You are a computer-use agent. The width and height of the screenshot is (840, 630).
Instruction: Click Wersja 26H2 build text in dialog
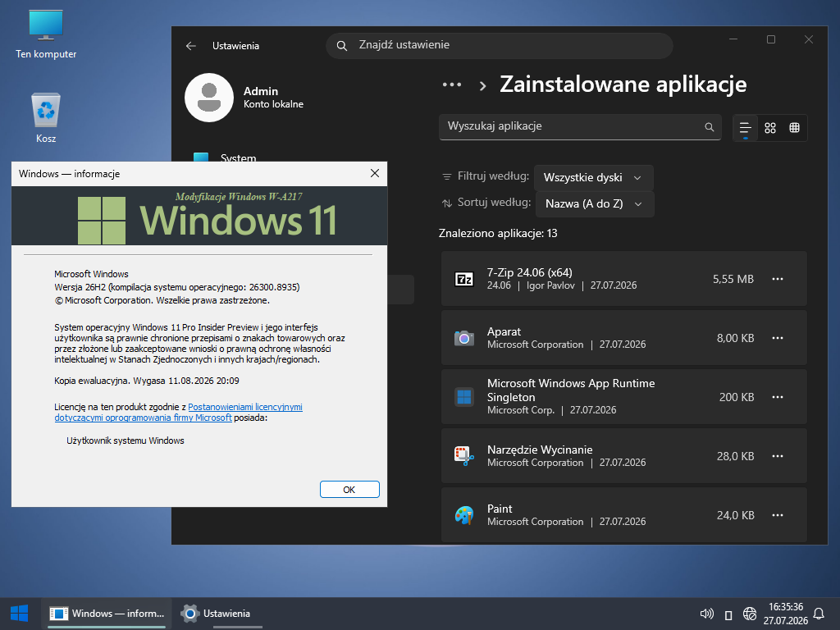tap(177, 287)
